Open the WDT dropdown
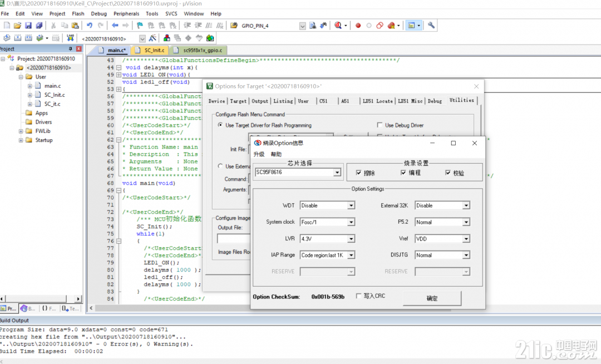This screenshot has width=601, height=364. (351, 206)
